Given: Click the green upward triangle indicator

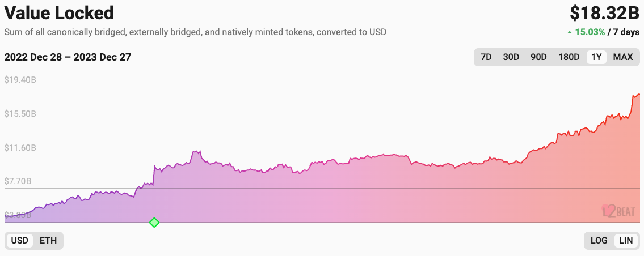Looking at the screenshot, I should (570, 32).
